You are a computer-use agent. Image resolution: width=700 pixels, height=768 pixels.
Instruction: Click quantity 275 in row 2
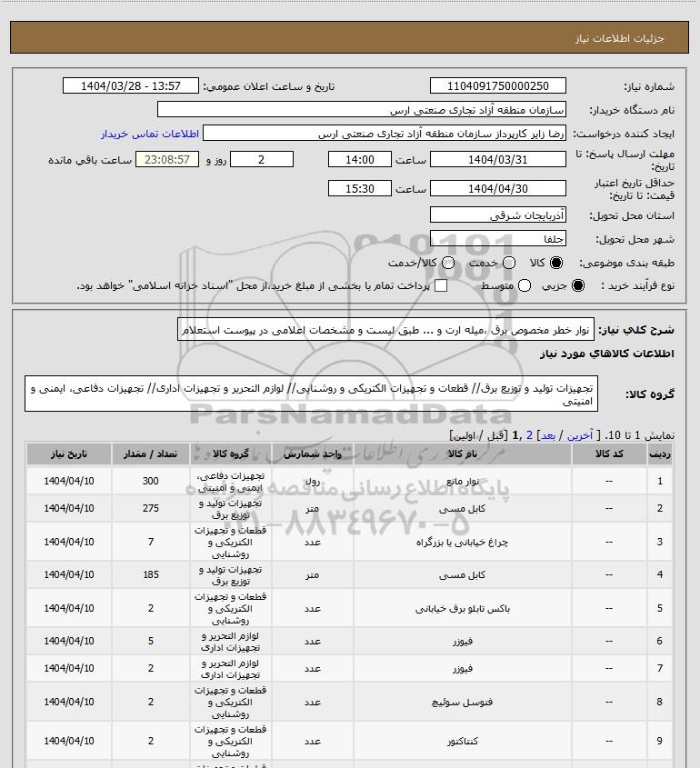(x=150, y=508)
